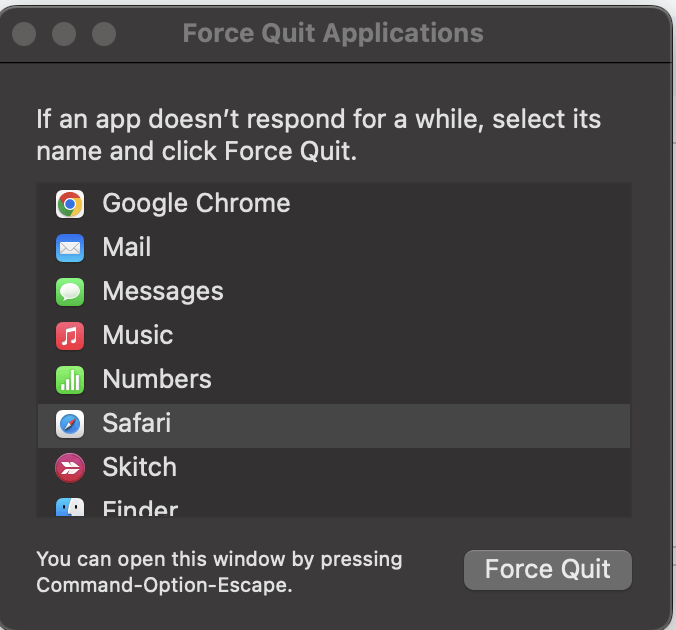This screenshot has width=676, height=630.
Task: Click the Force Quit Applications title bar
Action: (333, 33)
